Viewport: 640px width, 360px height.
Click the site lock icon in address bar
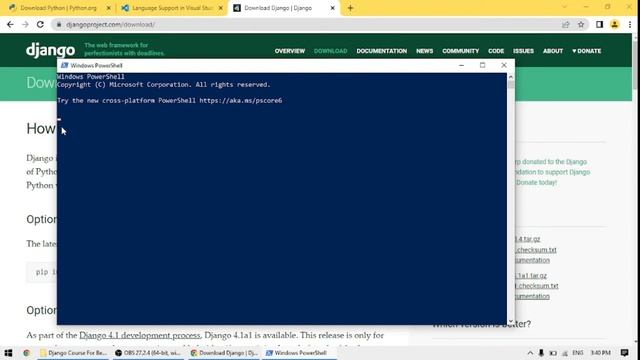(x=59, y=24)
